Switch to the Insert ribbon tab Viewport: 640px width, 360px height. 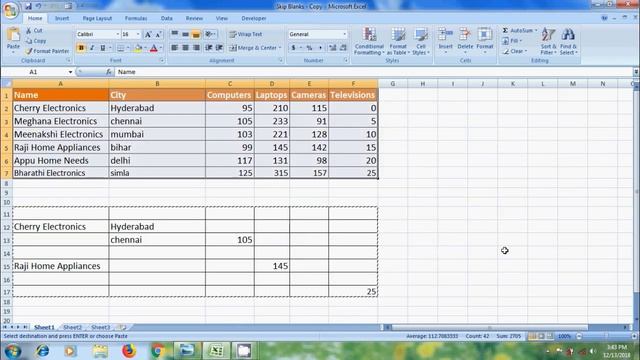point(62,18)
